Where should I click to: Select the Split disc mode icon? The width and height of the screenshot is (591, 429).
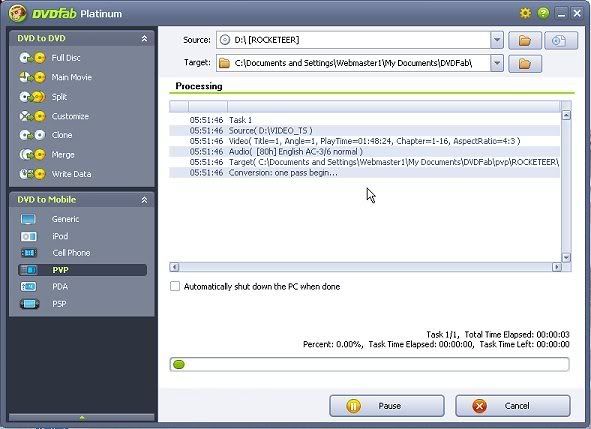(32, 97)
